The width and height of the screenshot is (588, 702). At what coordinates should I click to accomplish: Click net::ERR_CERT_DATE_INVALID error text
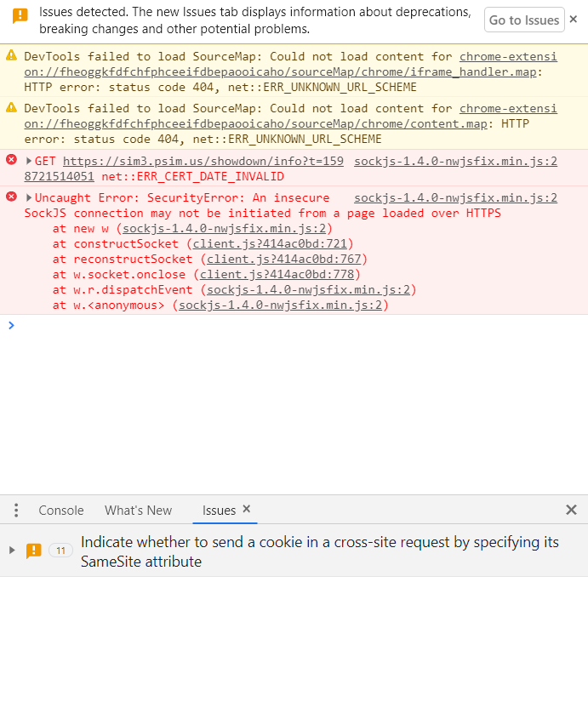(x=192, y=176)
